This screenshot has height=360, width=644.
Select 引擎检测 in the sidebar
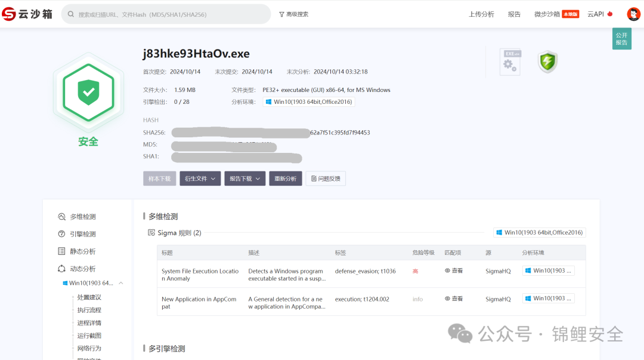(82, 234)
